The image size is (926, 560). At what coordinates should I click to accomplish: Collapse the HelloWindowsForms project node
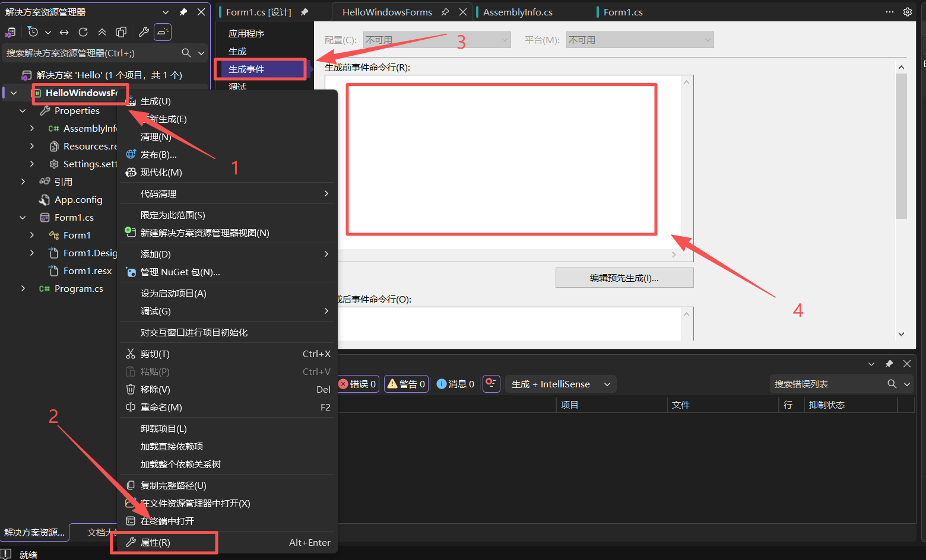[14, 93]
